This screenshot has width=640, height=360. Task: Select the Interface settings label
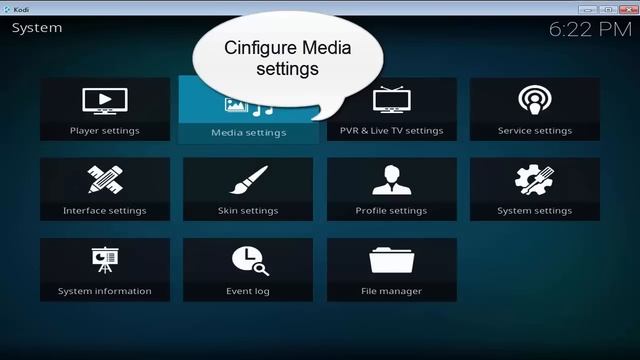coord(105,211)
